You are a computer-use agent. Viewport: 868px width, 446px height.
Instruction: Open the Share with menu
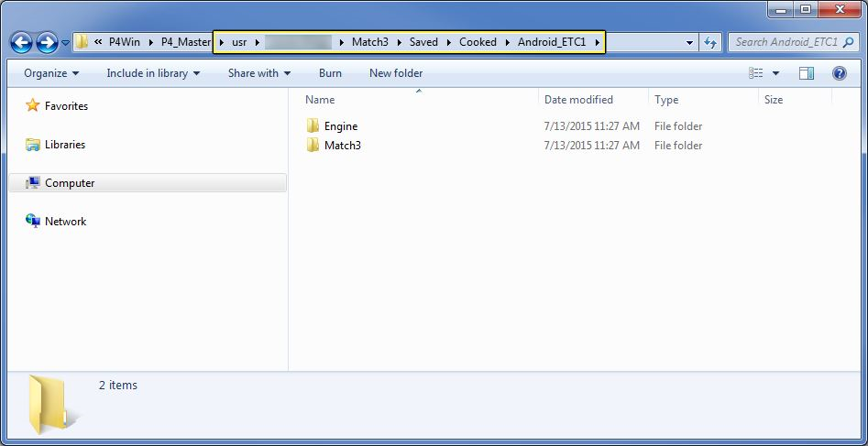[259, 73]
